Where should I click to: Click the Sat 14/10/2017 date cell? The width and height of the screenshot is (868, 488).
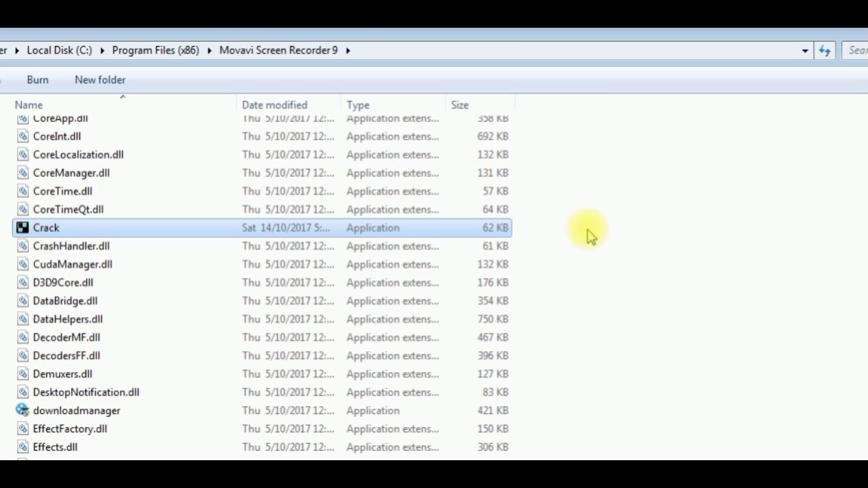(286, 228)
